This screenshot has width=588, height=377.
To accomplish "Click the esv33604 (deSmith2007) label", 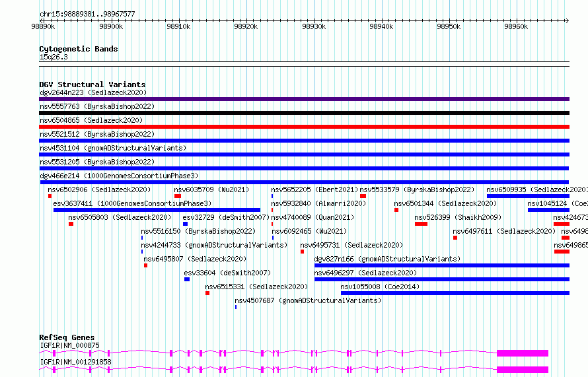I will 227,273.
